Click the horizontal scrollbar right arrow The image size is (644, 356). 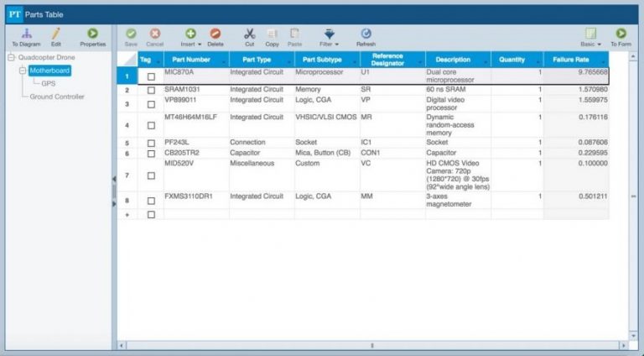[x=624, y=346]
